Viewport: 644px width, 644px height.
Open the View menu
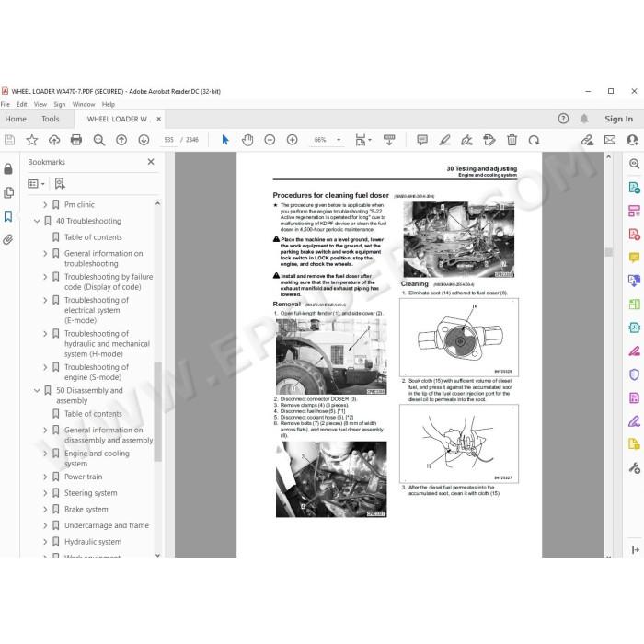(x=40, y=104)
